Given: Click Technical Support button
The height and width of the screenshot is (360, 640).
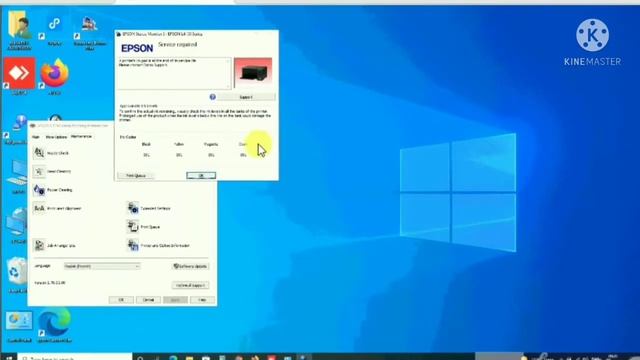Looking at the screenshot, I should tap(190, 285).
